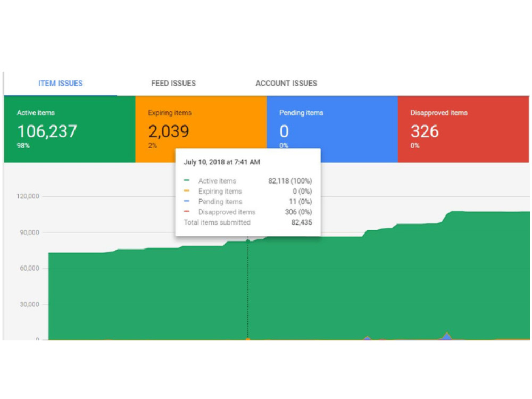The image size is (532, 399).
Task: Click the 82,435 total value
Action: (x=302, y=222)
